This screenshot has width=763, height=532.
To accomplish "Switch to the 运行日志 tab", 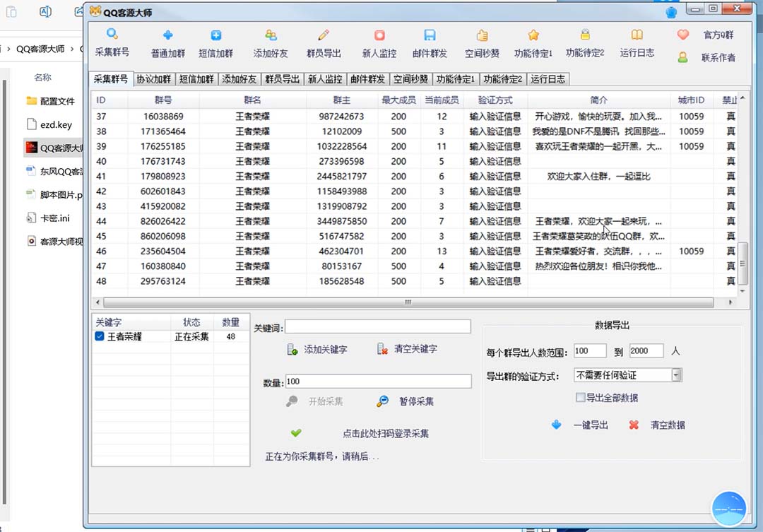I will (x=548, y=78).
